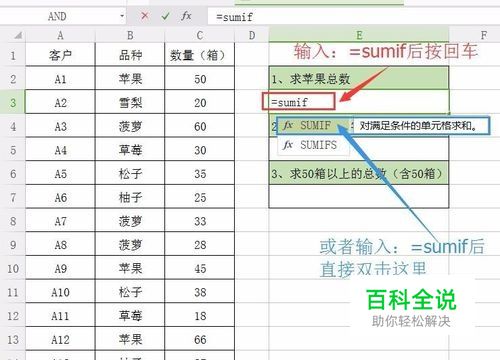This screenshot has width=500, height=360.
Task: Select cell with value 45
Action: click(200, 268)
